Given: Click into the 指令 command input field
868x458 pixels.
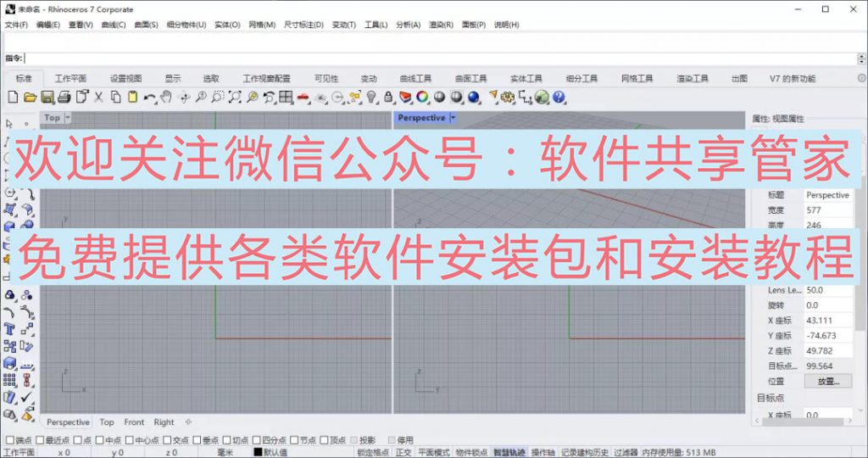Looking at the screenshot, I should 441,59.
